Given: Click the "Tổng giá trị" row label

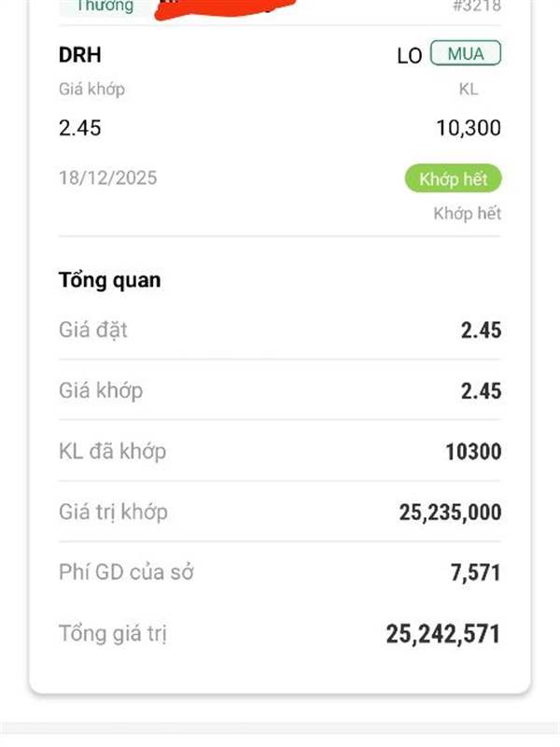Looking at the screenshot, I should pos(113,634).
